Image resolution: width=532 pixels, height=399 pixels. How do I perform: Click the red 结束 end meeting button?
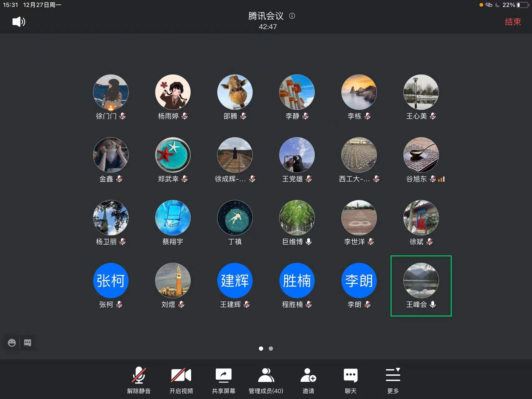(512, 22)
